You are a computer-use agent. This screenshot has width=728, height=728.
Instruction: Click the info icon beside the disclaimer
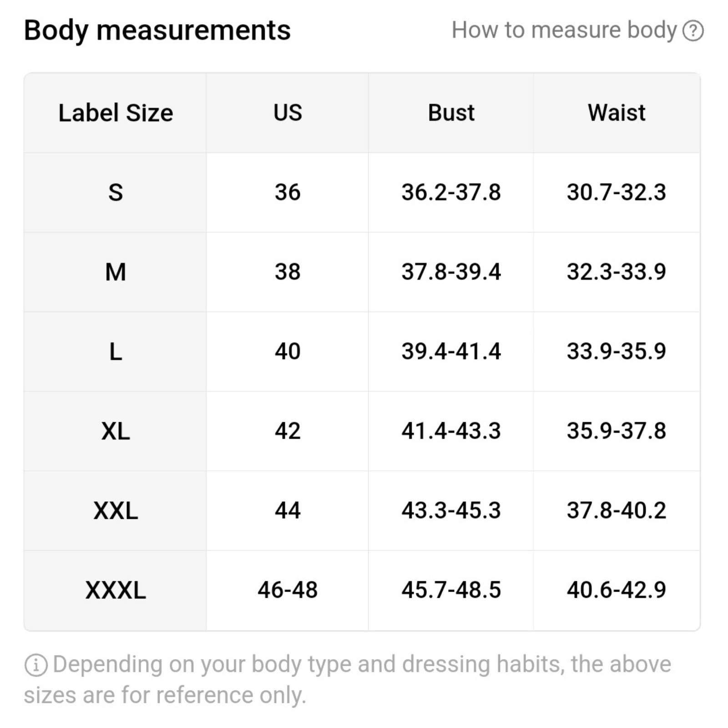pos(35,665)
